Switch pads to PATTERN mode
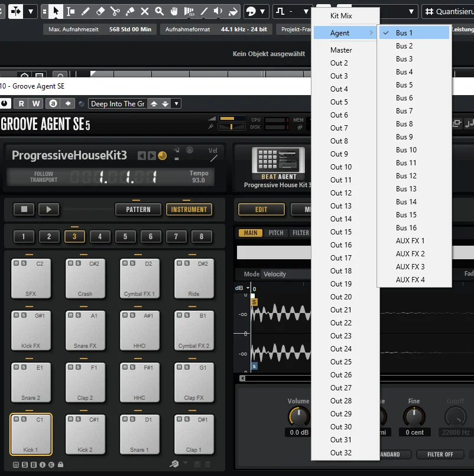Screen dimensions: 474x476 (x=138, y=210)
